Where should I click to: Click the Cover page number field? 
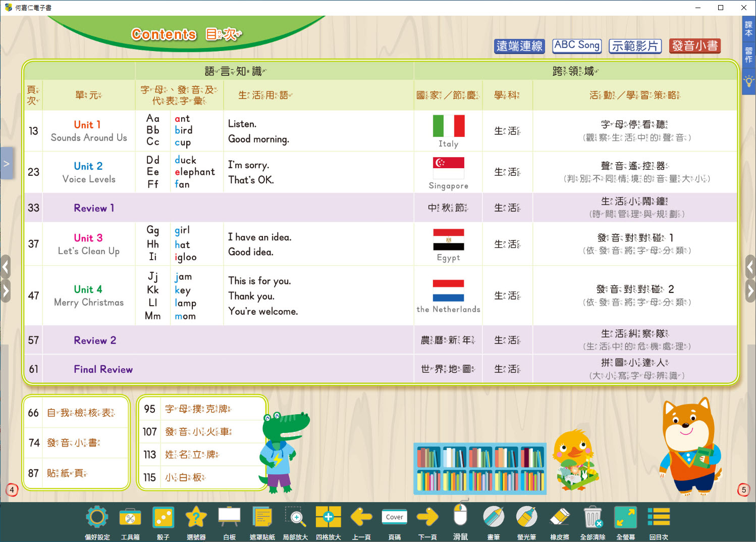(x=394, y=517)
